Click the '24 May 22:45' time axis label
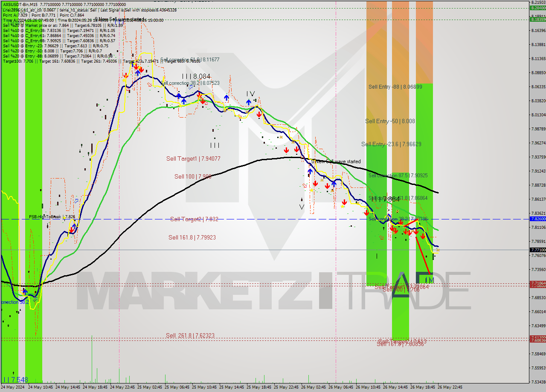The image size is (546, 392). click(122, 387)
